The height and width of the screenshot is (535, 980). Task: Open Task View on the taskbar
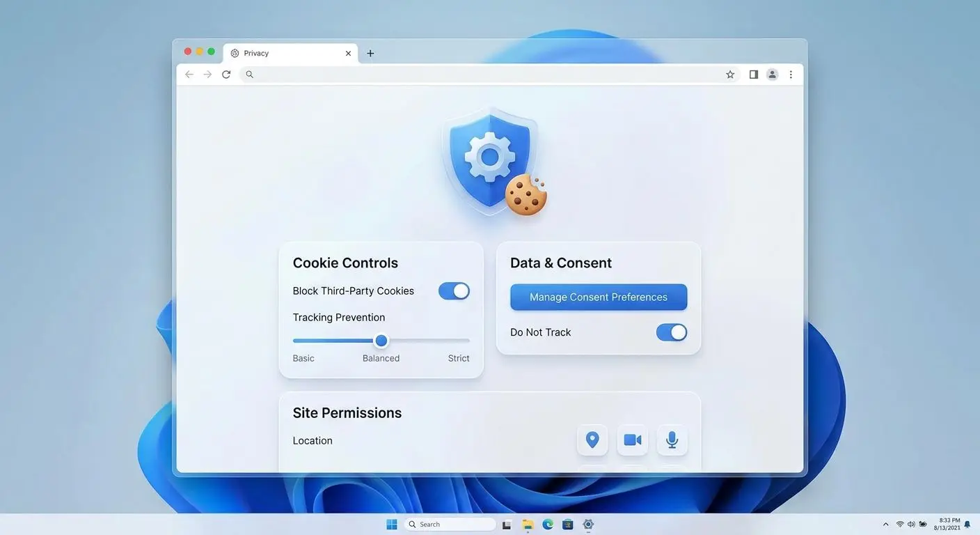(507, 525)
